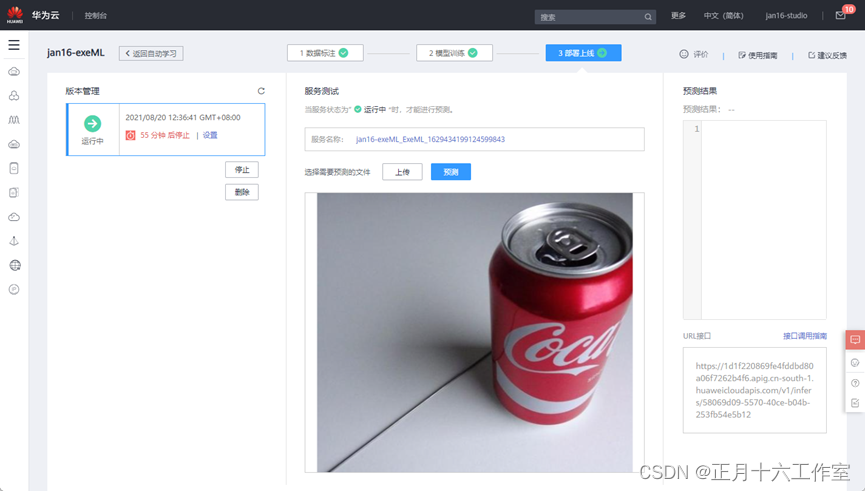The height and width of the screenshot is (491, 865).
Task: Click the cloud icon below the copy-style icon
Action: (14, 217)
